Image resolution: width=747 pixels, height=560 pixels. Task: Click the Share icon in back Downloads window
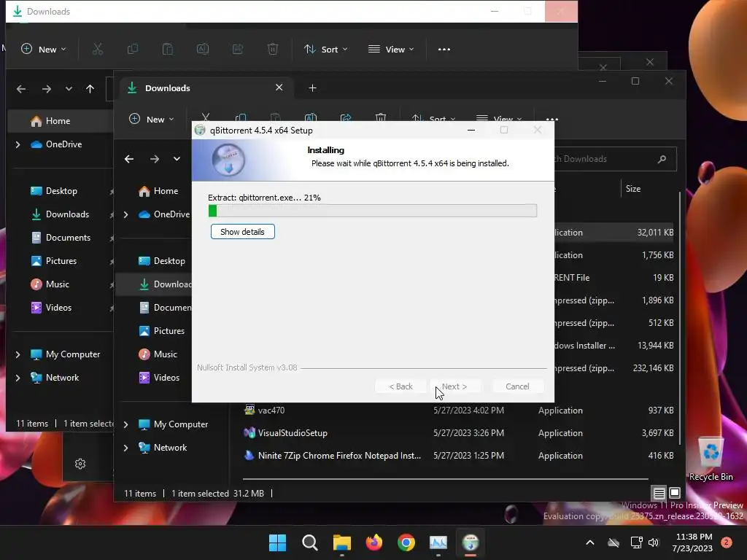coord(238,49)
